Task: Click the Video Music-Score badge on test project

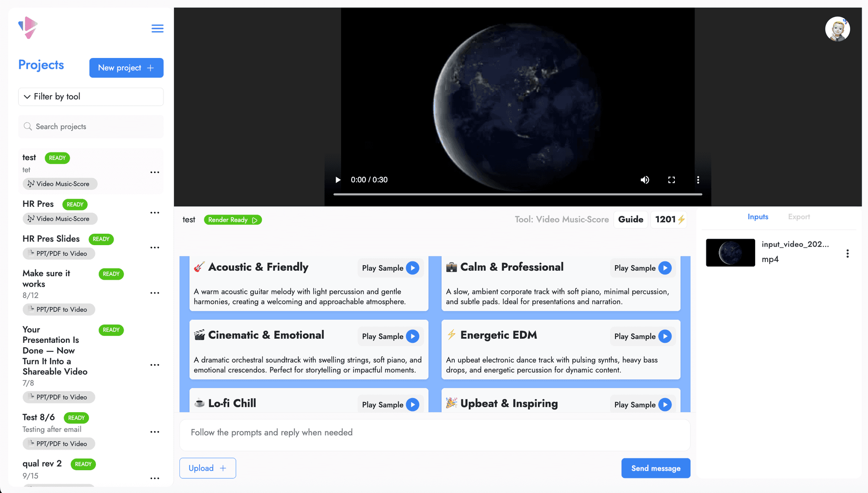Action: point(59,184)
